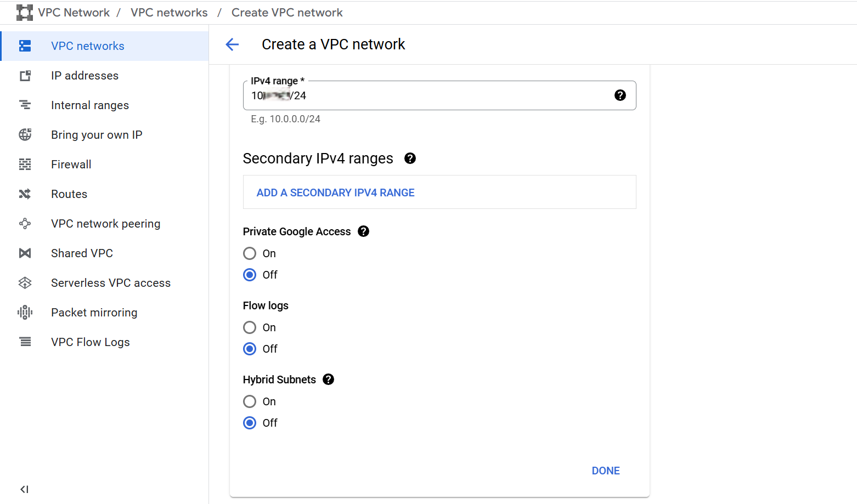
Task: Click the Packet mirroring sidebar icon
Action: 25,313
